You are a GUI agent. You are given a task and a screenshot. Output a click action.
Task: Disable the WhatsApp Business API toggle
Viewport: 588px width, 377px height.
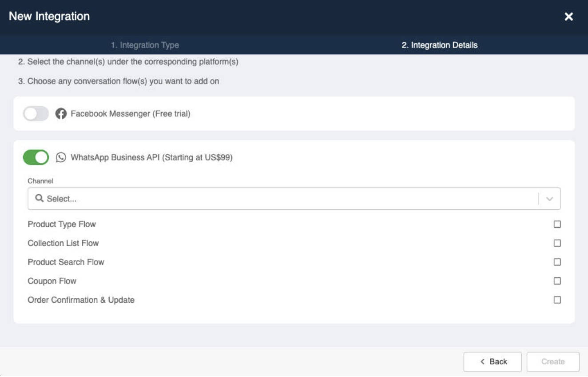36,157
